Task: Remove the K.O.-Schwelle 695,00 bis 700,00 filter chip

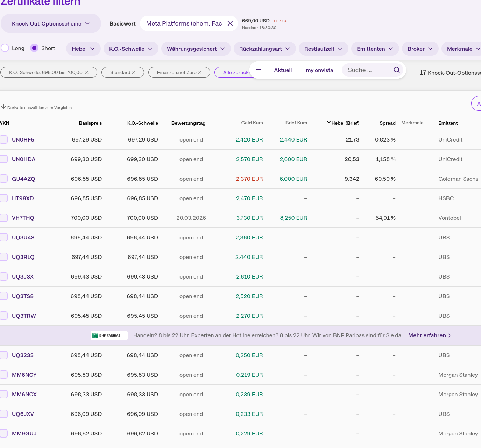Action: point(87,72)
